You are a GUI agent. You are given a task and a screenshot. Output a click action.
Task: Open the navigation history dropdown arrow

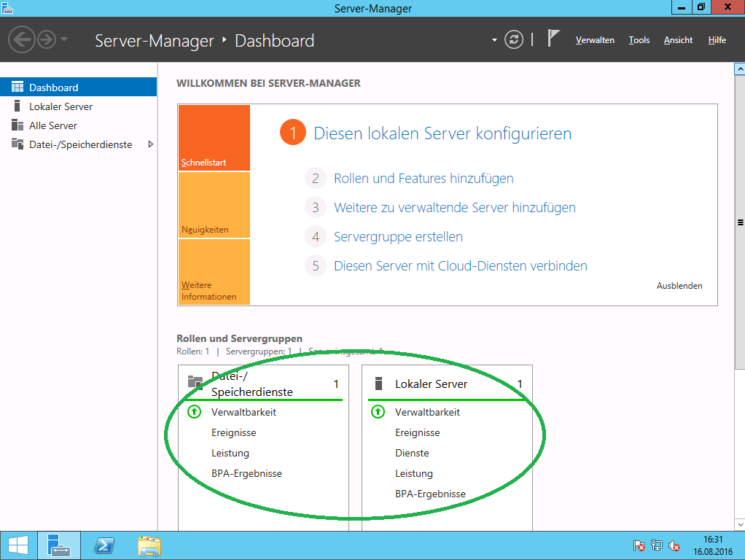[x=64, y=39]
